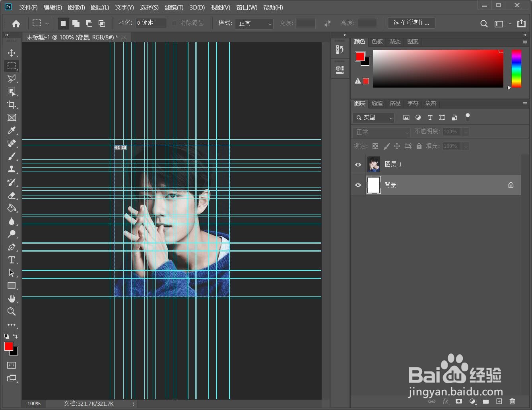Viewport: 532px width, 410px height.
Task: Expand the status bar info arrow
Action: point(133,404)
